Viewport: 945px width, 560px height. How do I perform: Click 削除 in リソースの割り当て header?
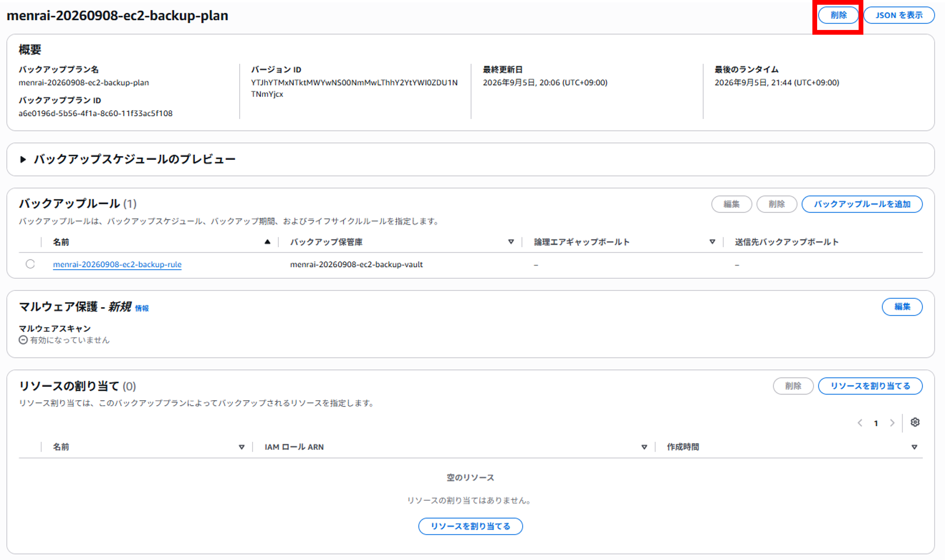tap(793, 386)
